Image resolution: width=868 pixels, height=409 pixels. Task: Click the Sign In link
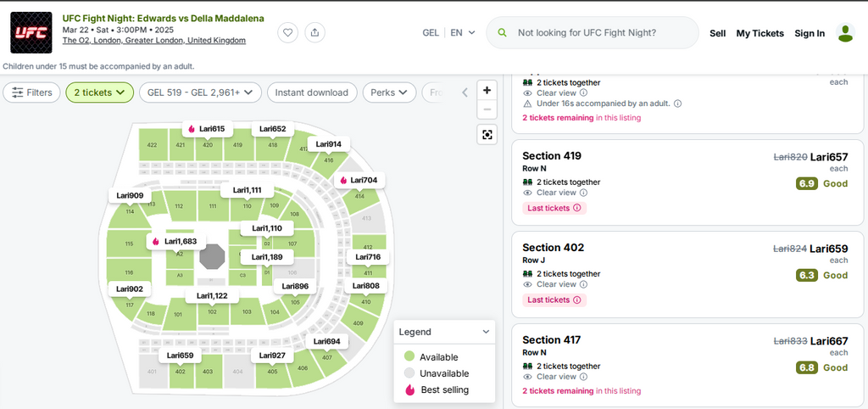pos(810,33)
